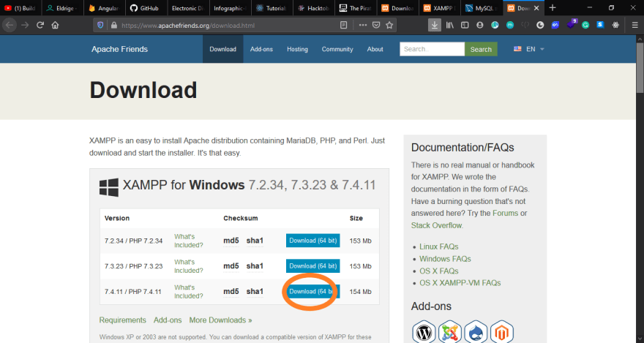644x343 pixels.
Task: Open the Windows FAQs link
Action: [445, 259]
